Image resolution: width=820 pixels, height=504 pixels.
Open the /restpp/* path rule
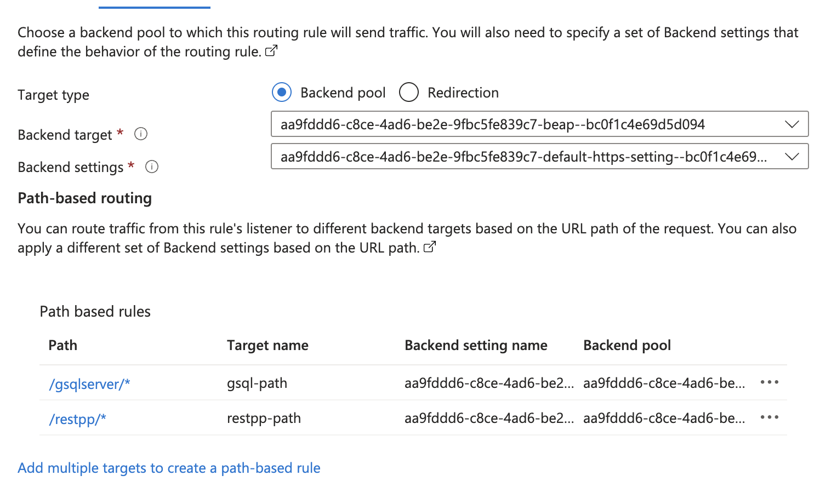click(77, 419)
